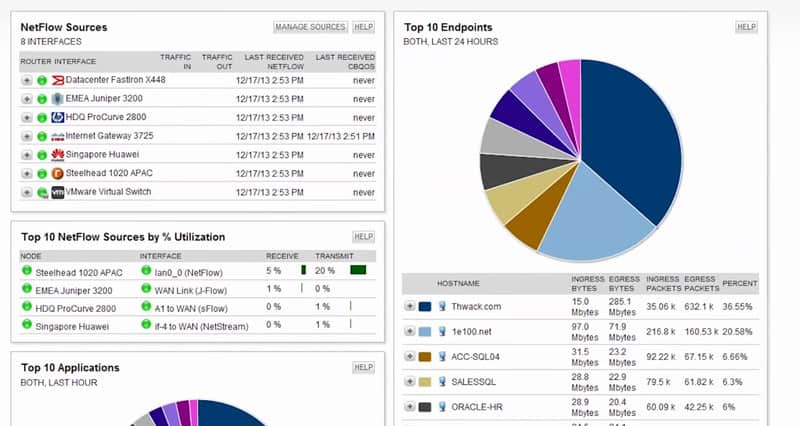Expand the 1e100.net endpoint row
Viewport: 800px width, 426px height.
(x=410, y=331)
